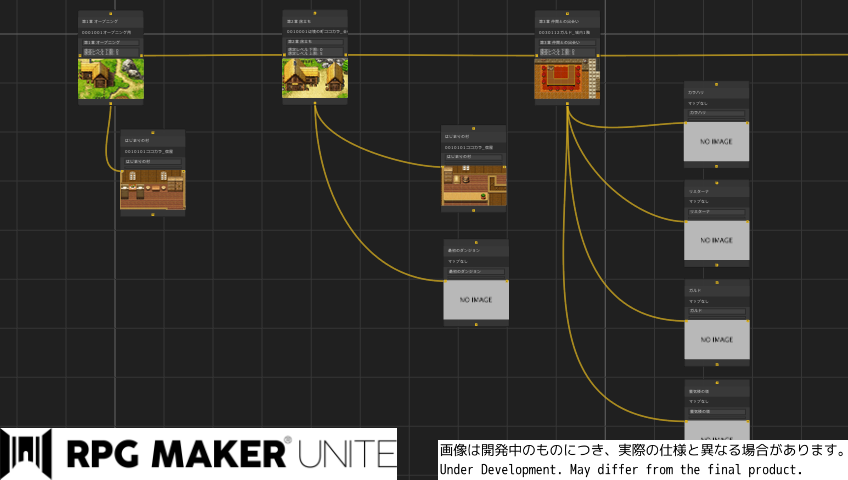Click the level range field in chapter 3 node
The width and height of the screenshot is (848, 480).
(x=567, y=52)
